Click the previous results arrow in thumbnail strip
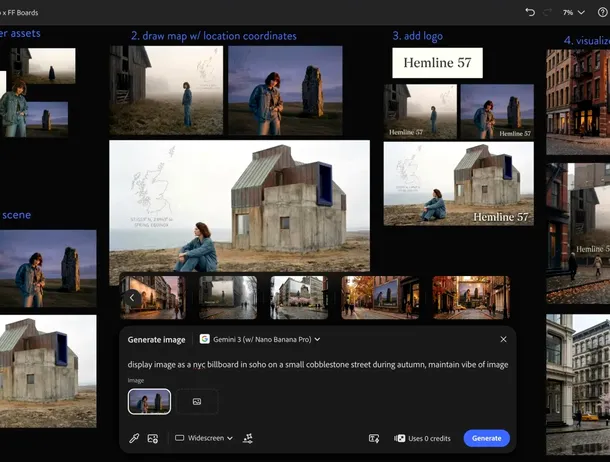This screenshot has width=610, height=462. tap(132, 298)
